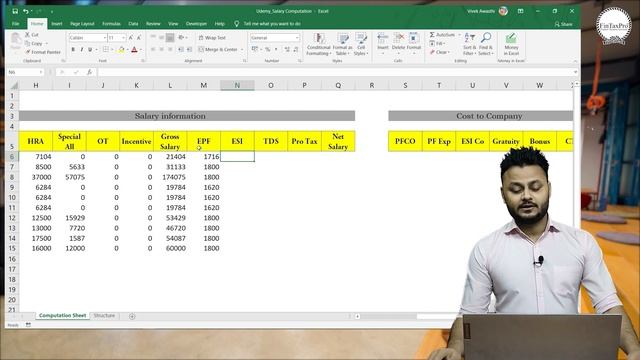Apply Percent Style format

point(267,49)
